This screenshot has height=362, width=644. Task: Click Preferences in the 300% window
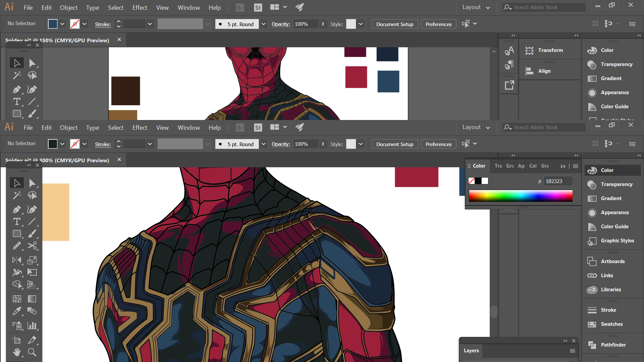pyautogui.click(x=438, y=144)
